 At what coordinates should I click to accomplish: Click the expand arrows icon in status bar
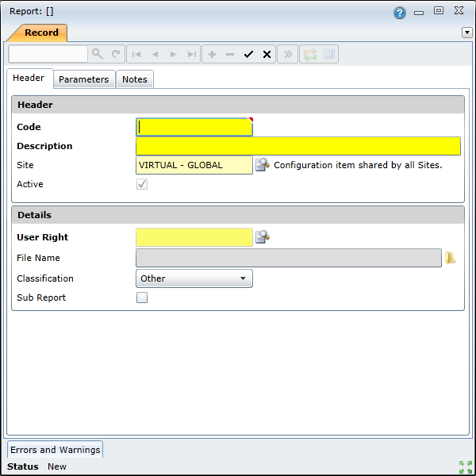[x=464, y=466]
